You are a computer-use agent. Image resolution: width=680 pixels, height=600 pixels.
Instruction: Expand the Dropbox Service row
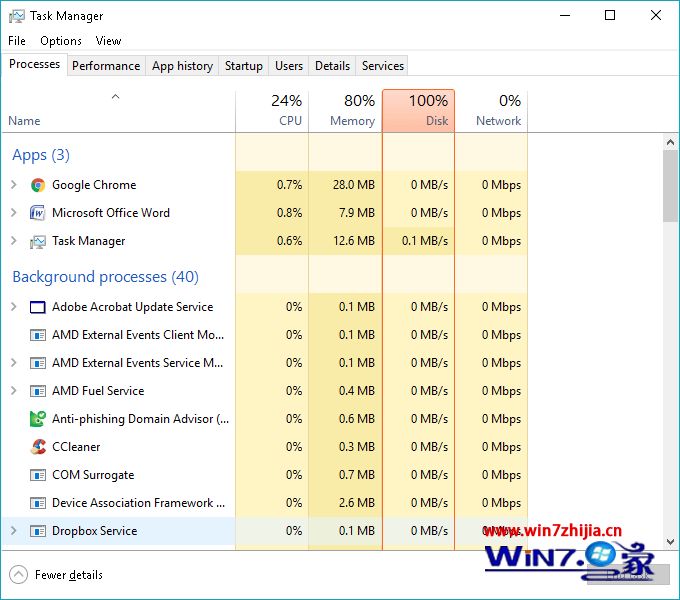click(13, 531)
